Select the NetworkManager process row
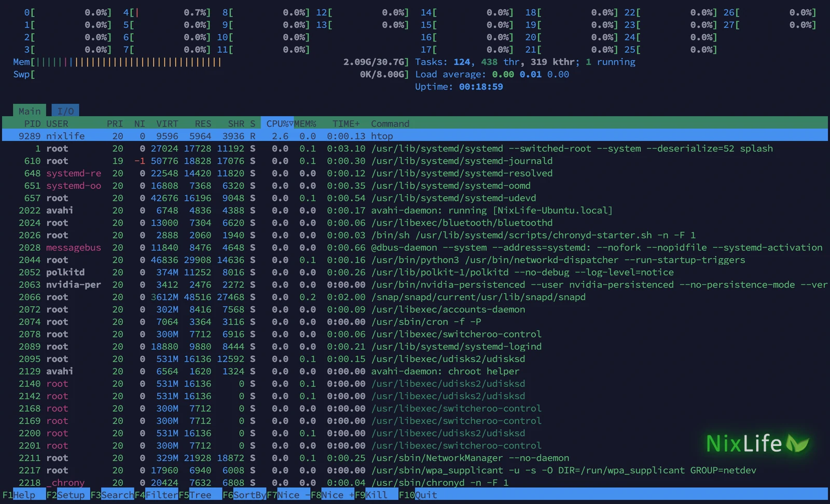 click(415, 458)
